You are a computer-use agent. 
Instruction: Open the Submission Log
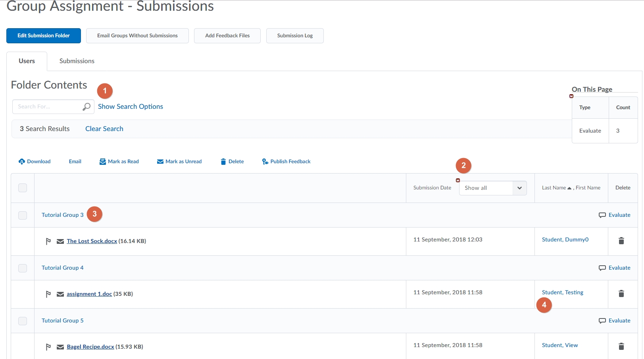[295, 36]
